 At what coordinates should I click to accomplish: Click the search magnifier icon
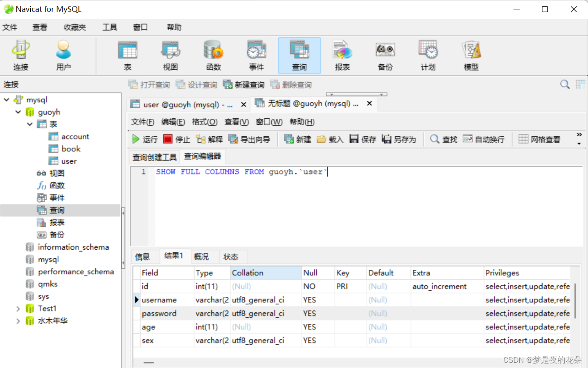pos(565,84)
